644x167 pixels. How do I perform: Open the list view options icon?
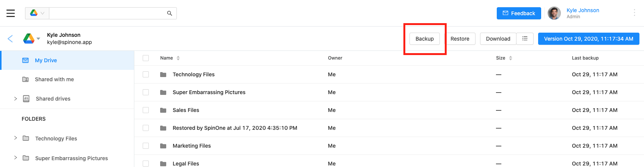point(525,39)
